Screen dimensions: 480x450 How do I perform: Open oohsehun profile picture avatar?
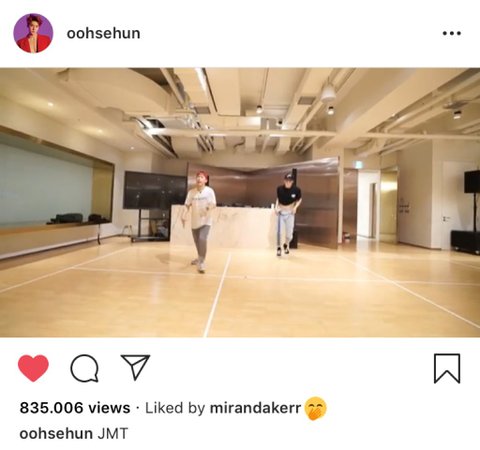coord(33,33)
